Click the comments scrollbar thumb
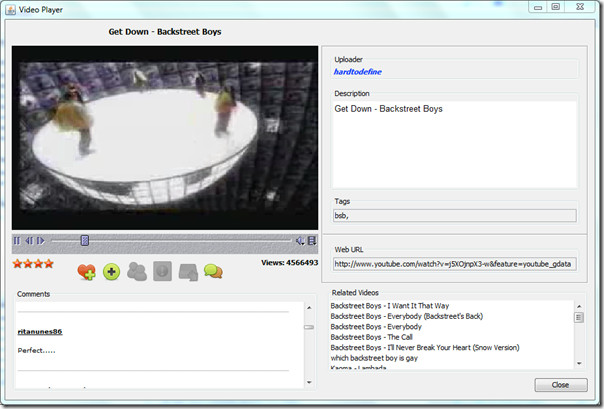Image resolution: width=604 pixels, height=409 pixels. (309, 327)
